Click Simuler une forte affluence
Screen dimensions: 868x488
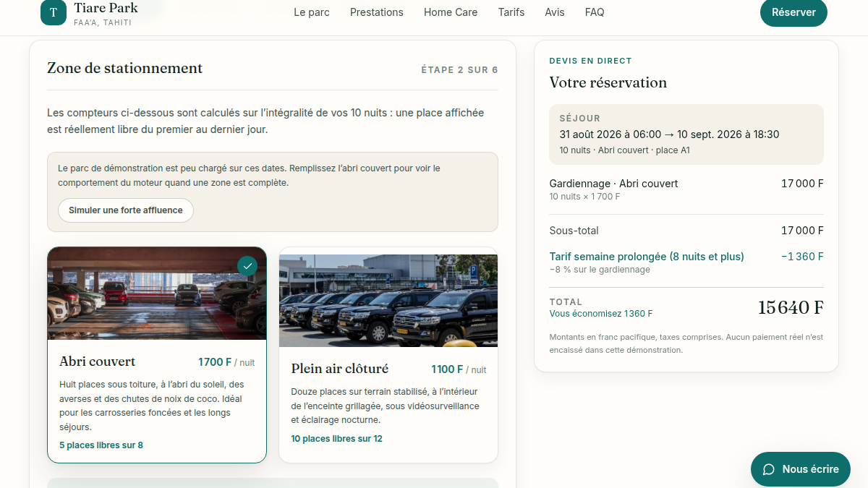(x=126, y=210)
